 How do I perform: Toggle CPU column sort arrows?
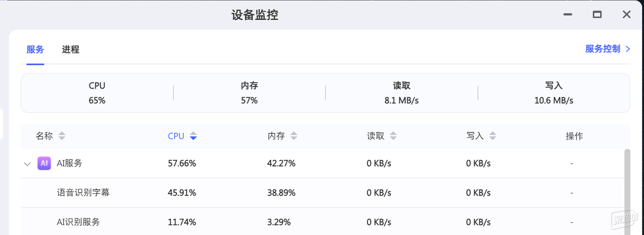pyautogui.click(x=193, y=136)
